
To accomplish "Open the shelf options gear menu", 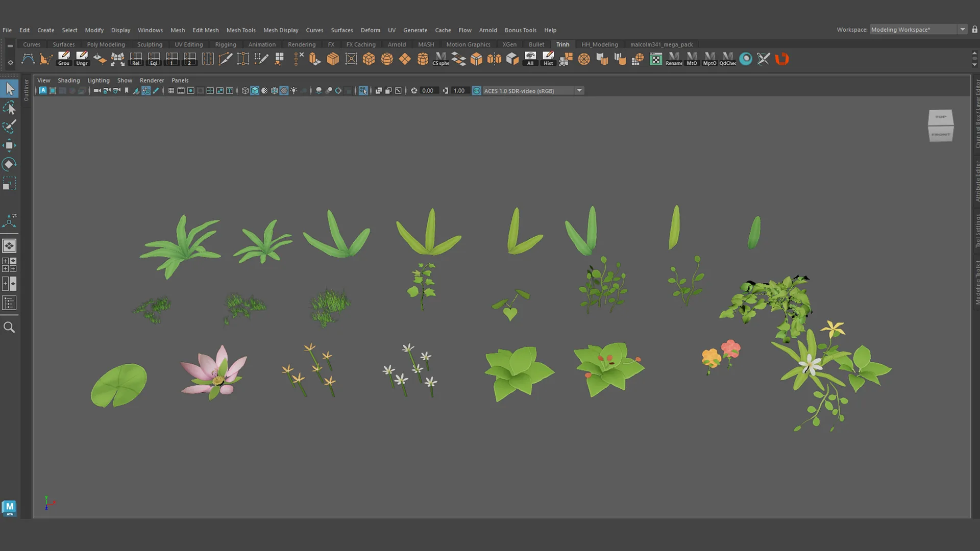I will (10, 63).
